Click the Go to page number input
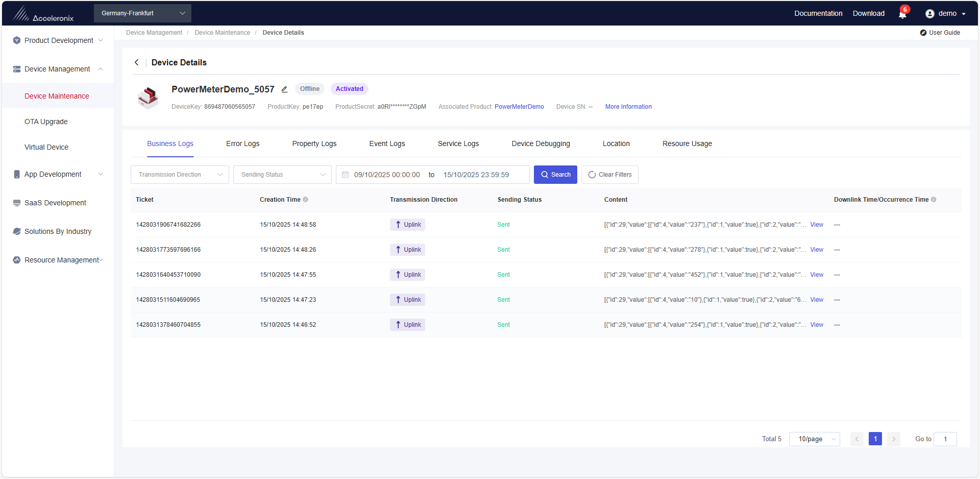 945,439
